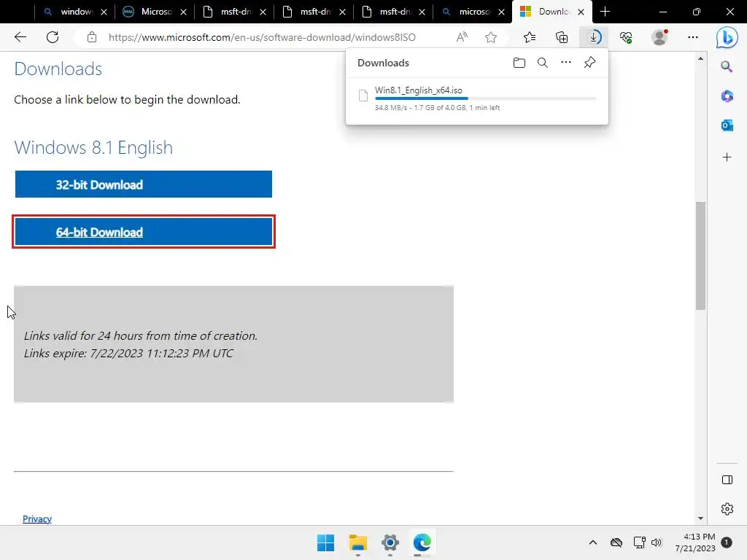Open the Bing chat sidebar icon
Image resolution: width=747 pixels, height=560 pixels.
coord(727,38)
